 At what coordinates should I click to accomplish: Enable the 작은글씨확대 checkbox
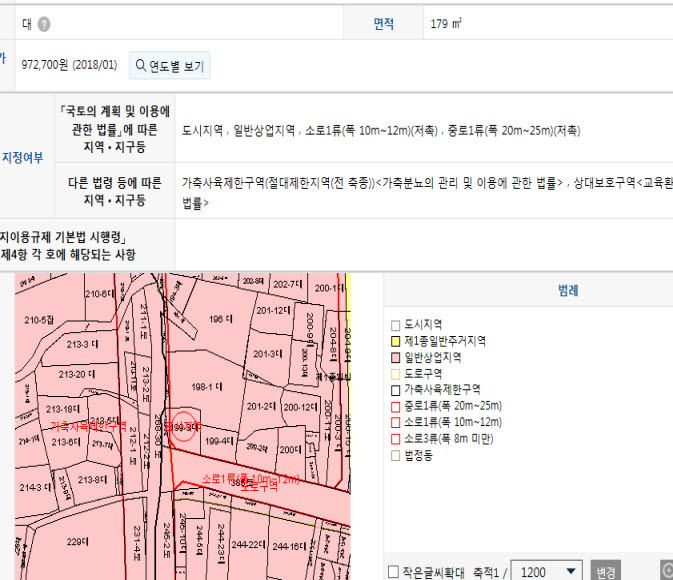click(393, 572)
